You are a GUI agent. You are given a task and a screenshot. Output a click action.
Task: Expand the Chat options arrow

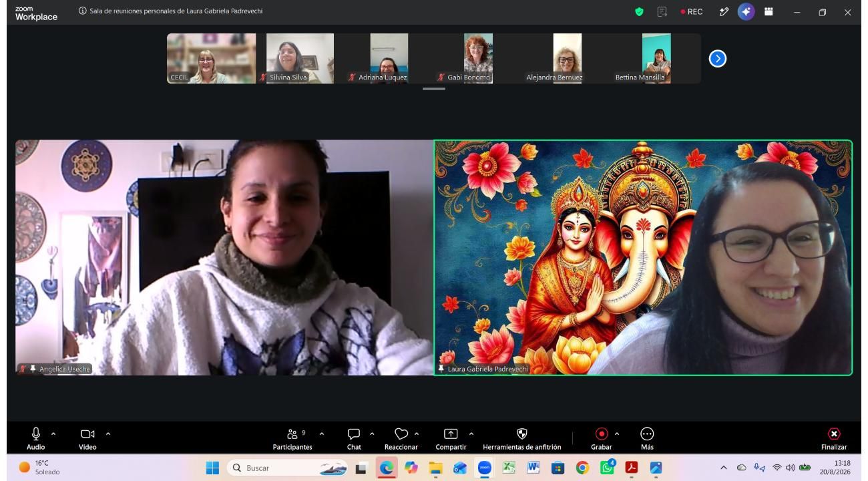(372, 434)
